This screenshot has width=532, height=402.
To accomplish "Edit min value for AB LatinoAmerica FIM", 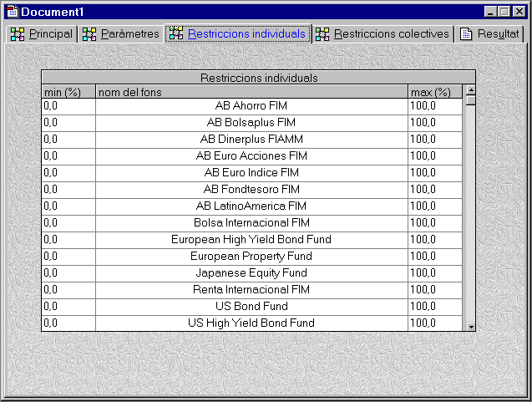I will coord(68,206).
